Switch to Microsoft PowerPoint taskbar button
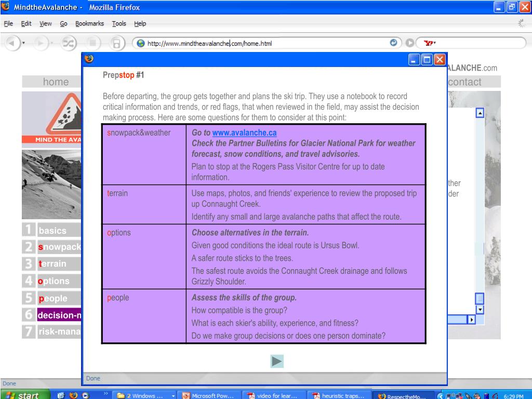This screenshot has height=399, width=532. click(209, 395)
